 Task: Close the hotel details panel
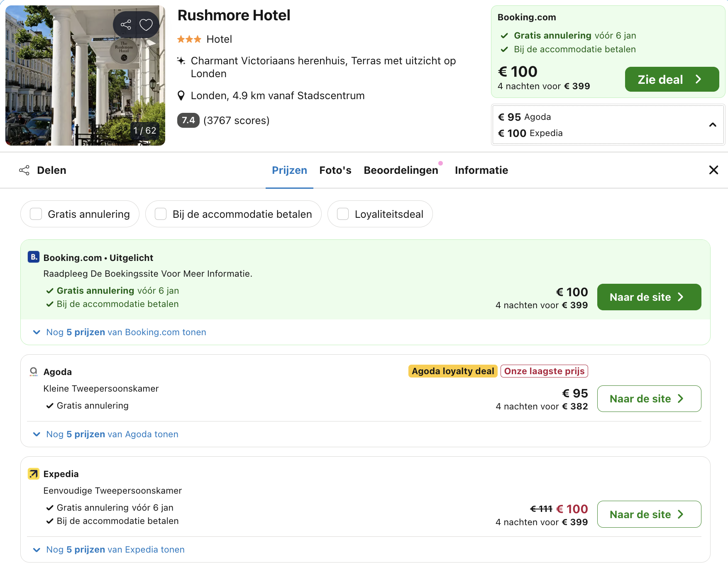(x=713, y=170)
